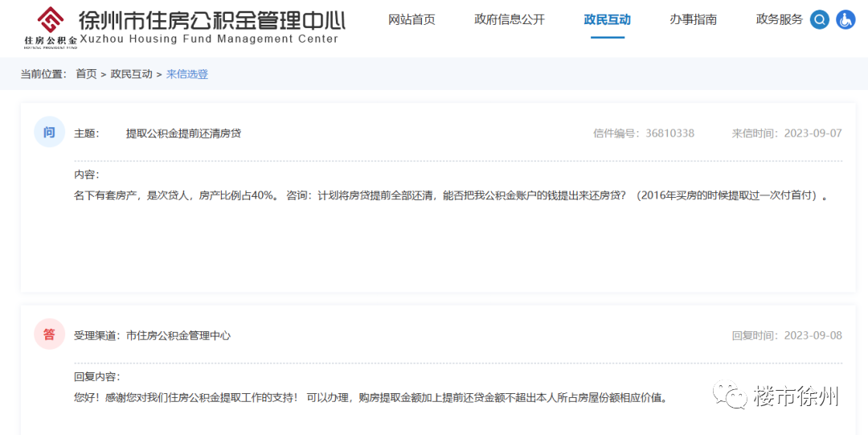Image resolution: width=868 pixels, height=435 pixels.
Task: Click the blue search magnifier icon
Action: click(819, 20)
